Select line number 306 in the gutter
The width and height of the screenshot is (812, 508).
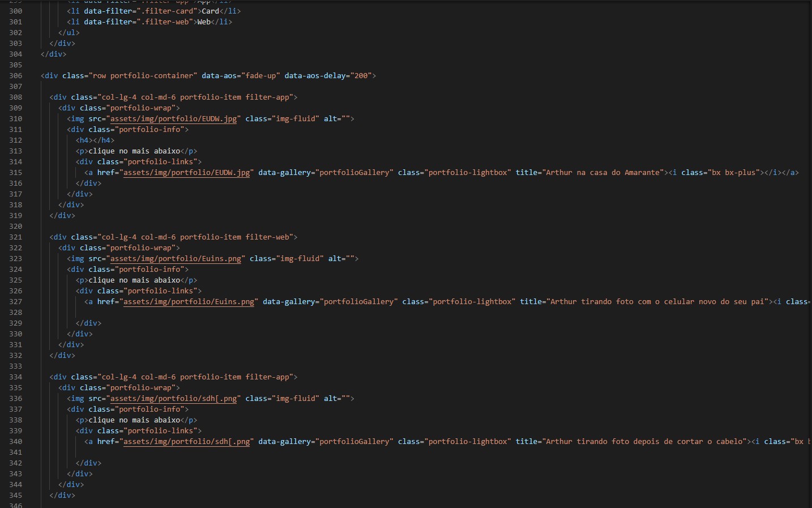point(16,76)
